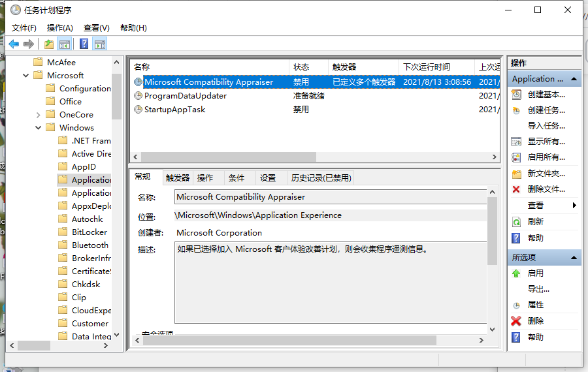Click the clock icon of ProgramDataUpdater task
588x372 pixels.
(138, 96)
